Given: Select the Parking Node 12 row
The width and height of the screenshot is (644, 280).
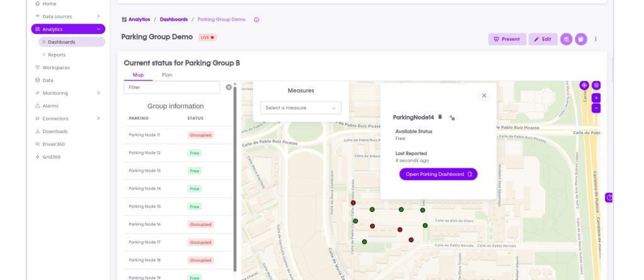Looking at the screenshot, I should tap(178, 153).
